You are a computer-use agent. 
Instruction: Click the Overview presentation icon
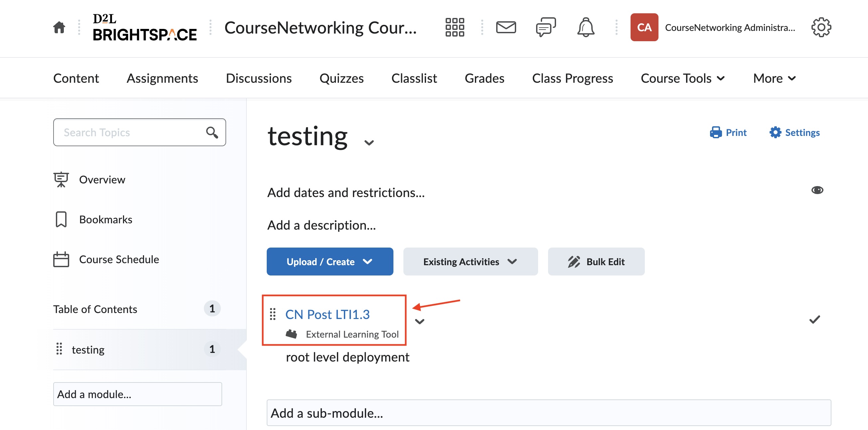coord(61,179)
